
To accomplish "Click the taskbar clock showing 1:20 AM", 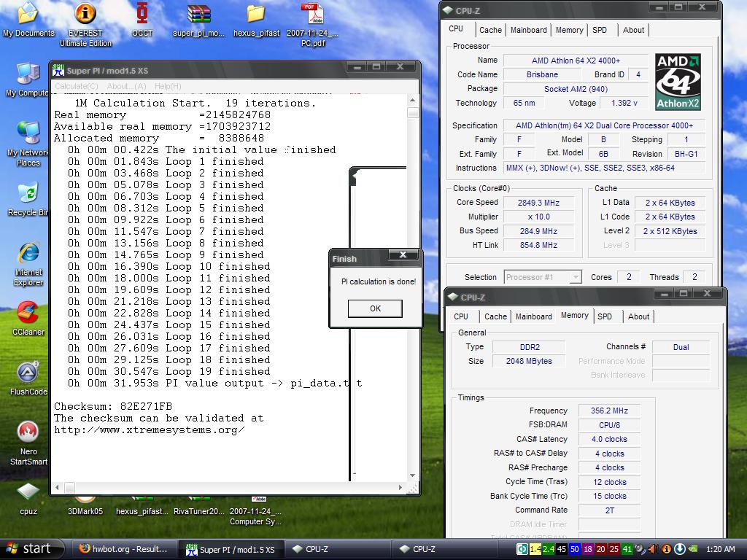I will (x=720, y=549).
